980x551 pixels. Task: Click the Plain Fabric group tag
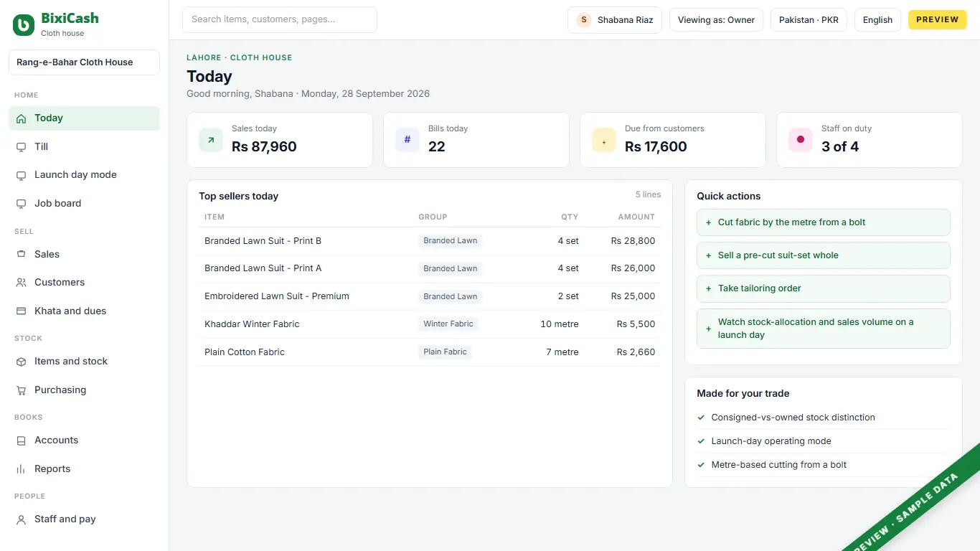pyautogui.click(x=445, y=352)
